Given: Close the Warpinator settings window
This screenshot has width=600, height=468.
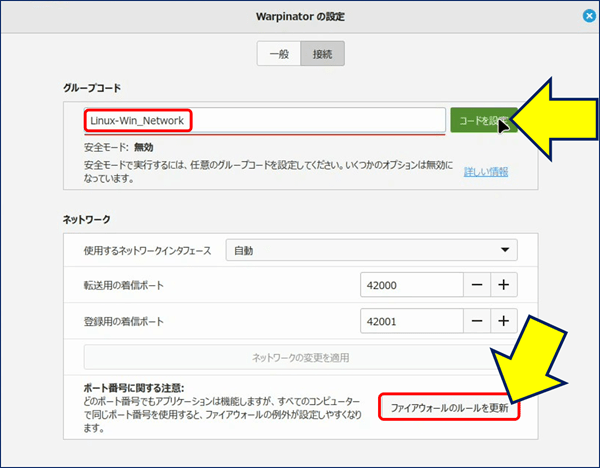Looking at the screenshot, I should click(589, 16).
